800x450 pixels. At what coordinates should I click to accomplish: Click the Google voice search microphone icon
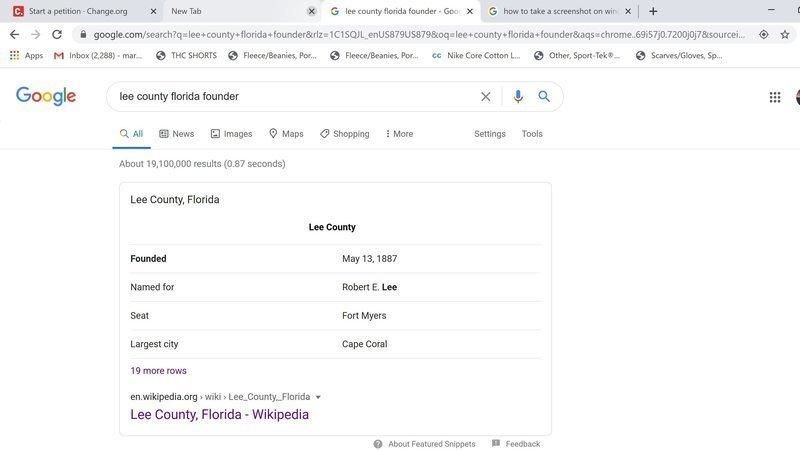pos(518,97)
